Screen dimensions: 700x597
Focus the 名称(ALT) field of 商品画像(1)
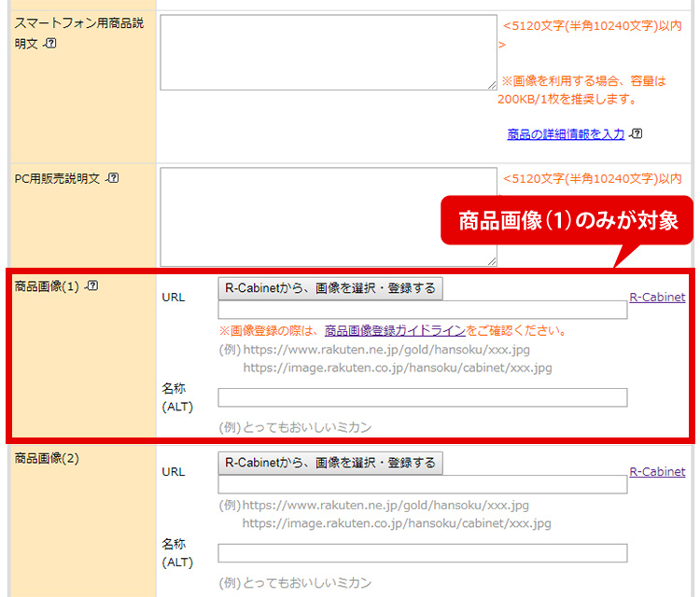tap(422, 397)
